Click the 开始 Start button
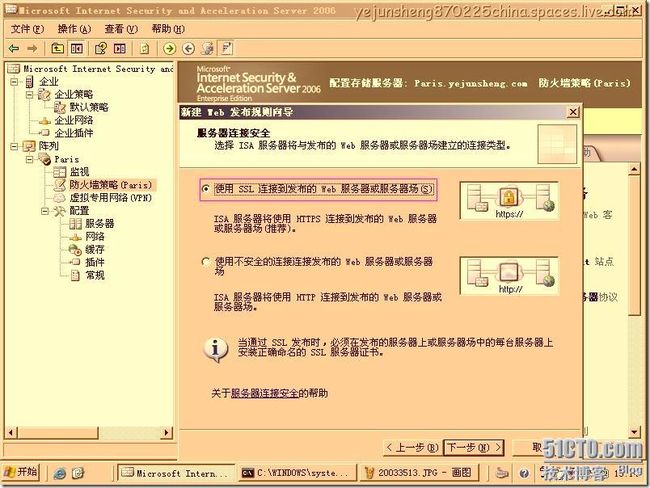 click(x=21, y=472)
